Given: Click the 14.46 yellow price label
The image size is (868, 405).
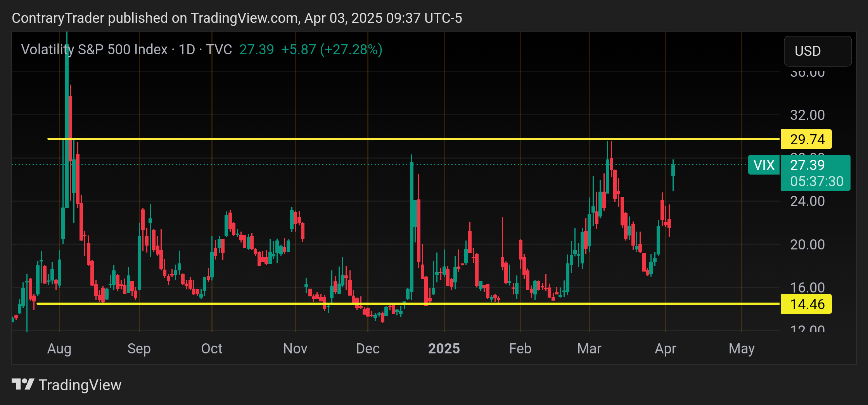Looking at the screenshot, I should (806, 304).
